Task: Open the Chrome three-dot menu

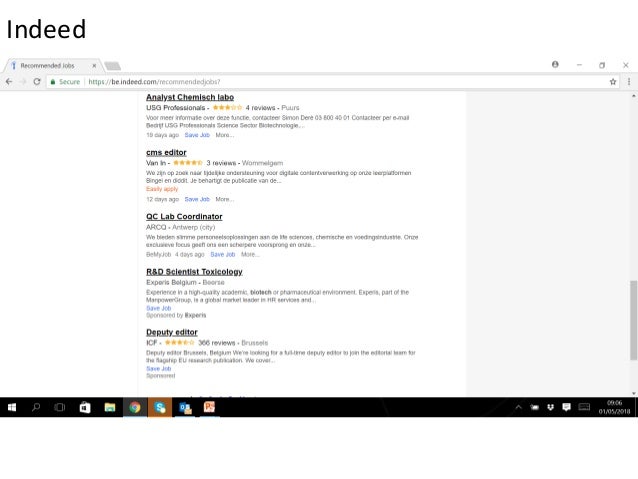Action: coord(629,82)
